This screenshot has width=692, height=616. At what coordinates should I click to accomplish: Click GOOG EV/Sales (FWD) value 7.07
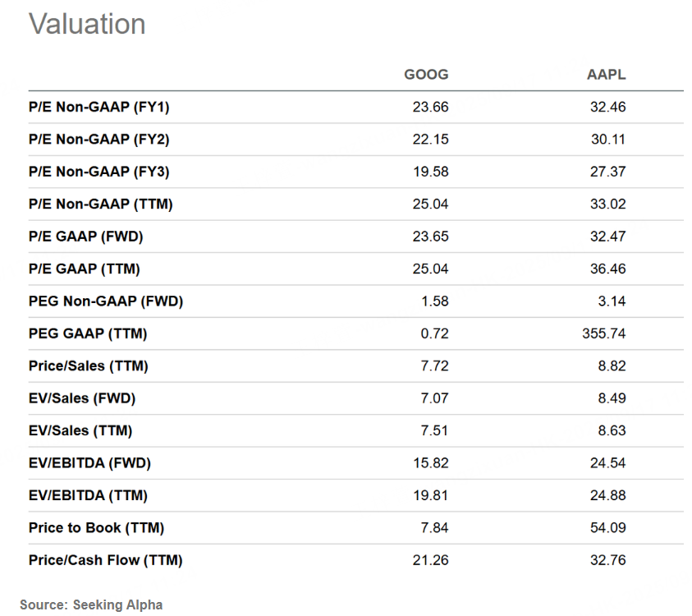(434, 398)
